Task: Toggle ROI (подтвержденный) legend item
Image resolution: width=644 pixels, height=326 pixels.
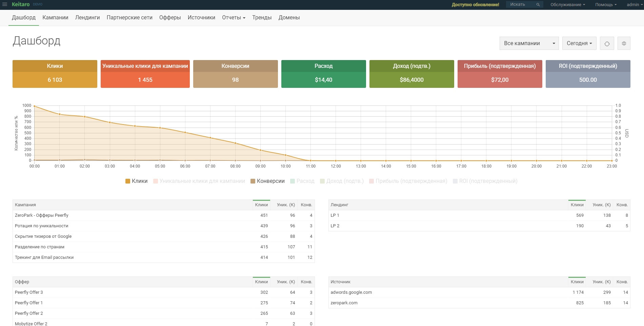Action: coord(485,181)
